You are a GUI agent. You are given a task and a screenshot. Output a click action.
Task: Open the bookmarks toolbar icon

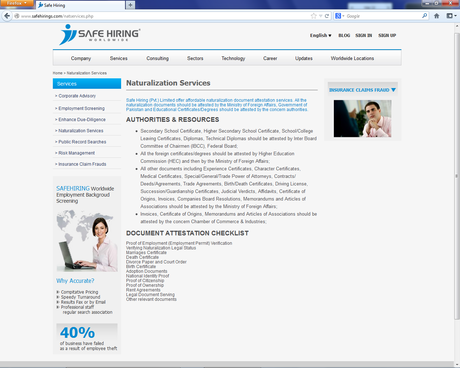[451, 16]
